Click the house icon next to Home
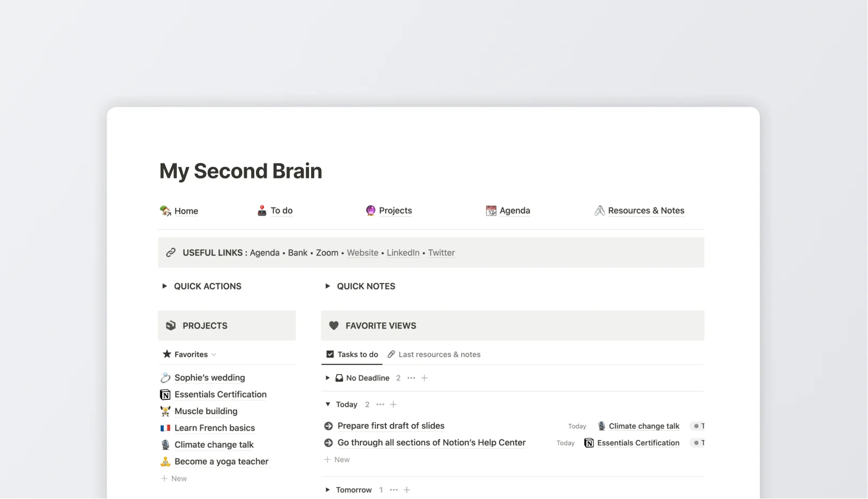 165,211
